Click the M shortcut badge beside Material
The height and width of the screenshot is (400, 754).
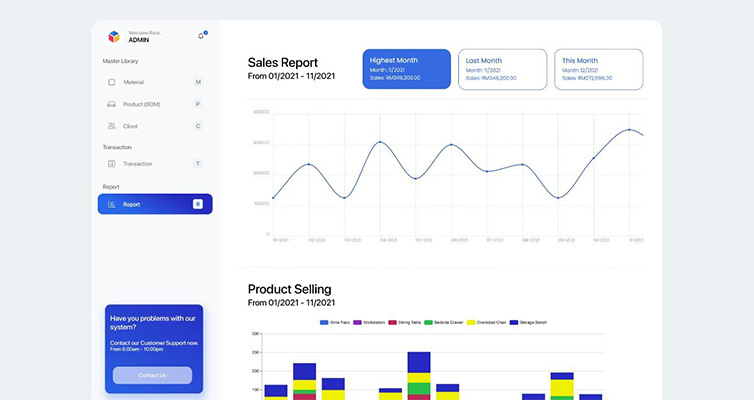pos(198,81)
